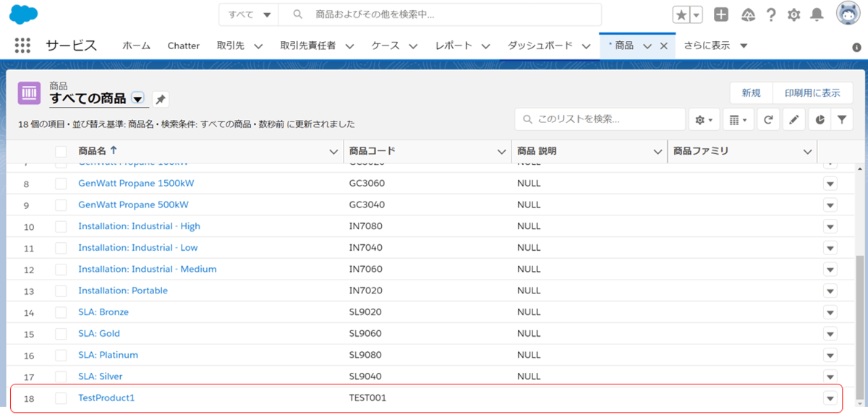The height and width of the screenshot is (417, 868).
Task: Open the ダッシュボード tab
Action: tap(540, 46)
